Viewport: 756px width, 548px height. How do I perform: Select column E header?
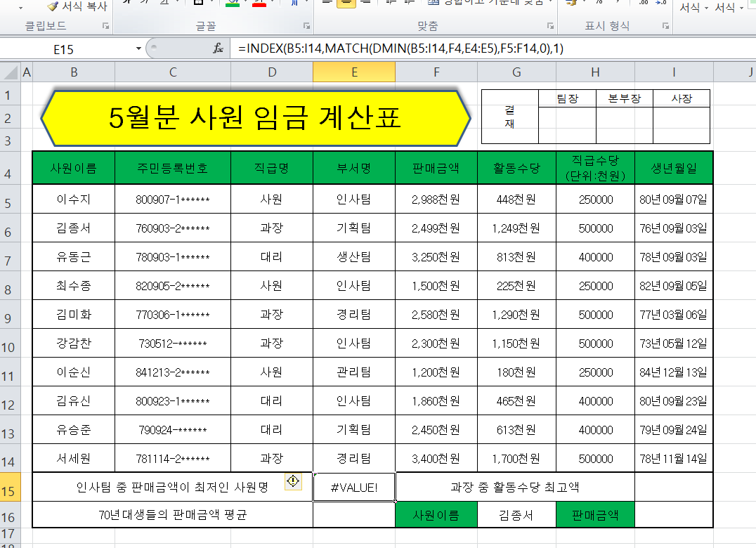pos(354,72)
